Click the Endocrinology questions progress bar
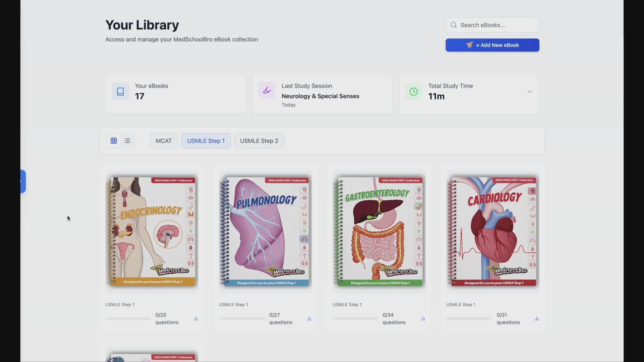The image size is (644, 362). [x=128, y=319]
